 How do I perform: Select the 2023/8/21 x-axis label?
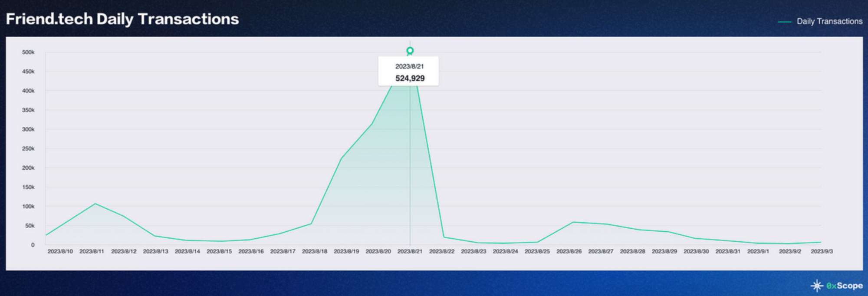point(410,251)
